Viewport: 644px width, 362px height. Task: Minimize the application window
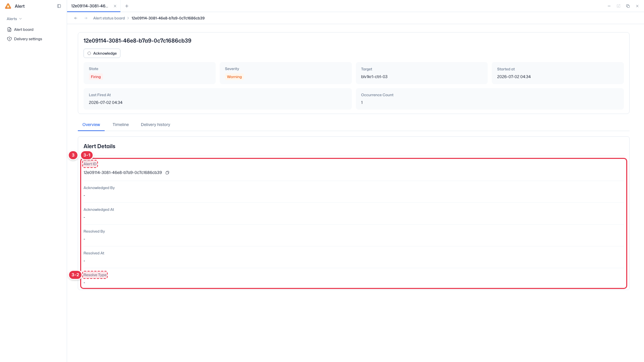click(609, 6)
